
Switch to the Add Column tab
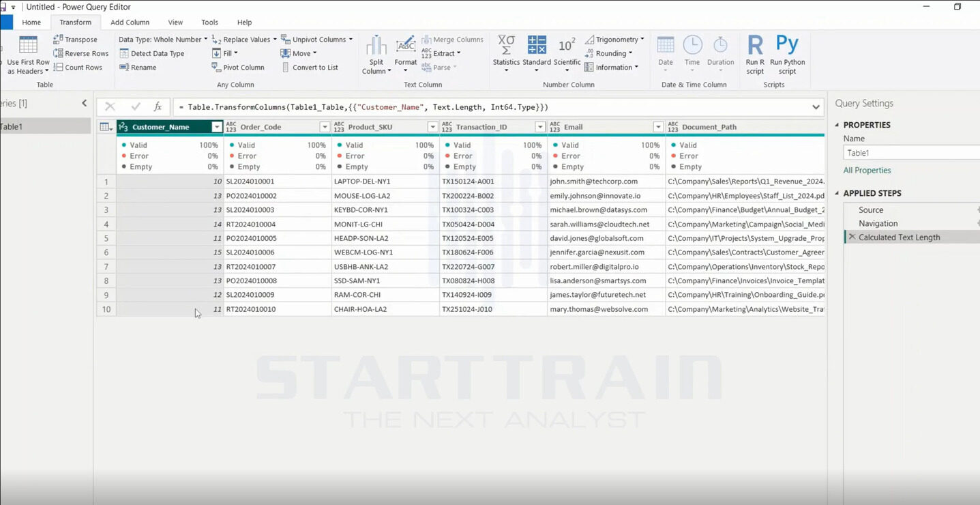pos(130,23)
